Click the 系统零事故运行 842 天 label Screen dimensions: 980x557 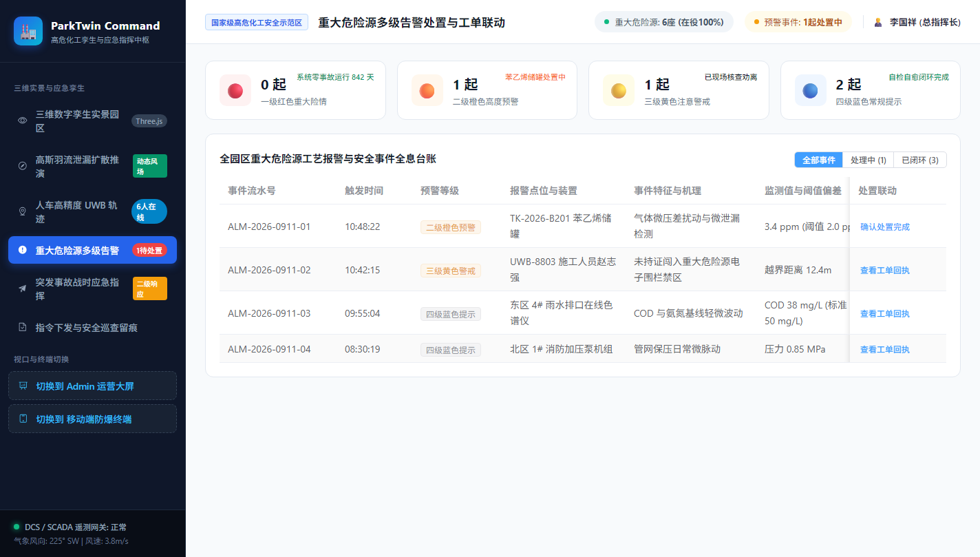pyautogui.click(x=335, y=77)
